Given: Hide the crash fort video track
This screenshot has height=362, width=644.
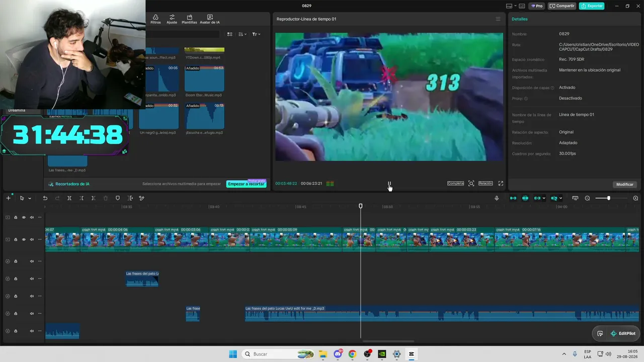Looking at the screenshot, I should point(24,239).
